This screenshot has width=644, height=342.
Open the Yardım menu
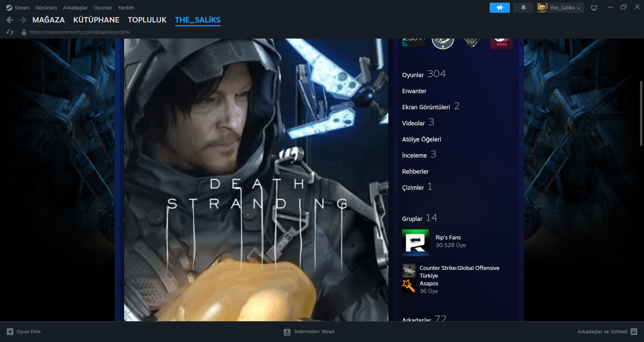pos(126,8)
